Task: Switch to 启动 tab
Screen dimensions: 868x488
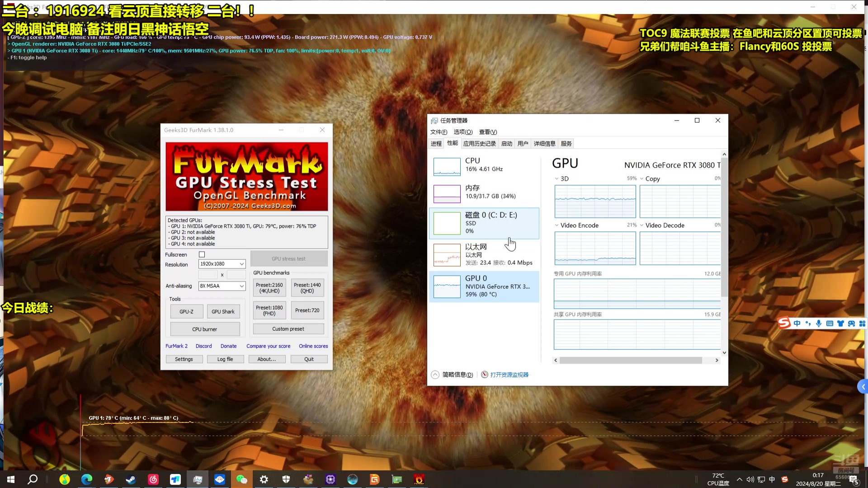Action: coord(507,144)
